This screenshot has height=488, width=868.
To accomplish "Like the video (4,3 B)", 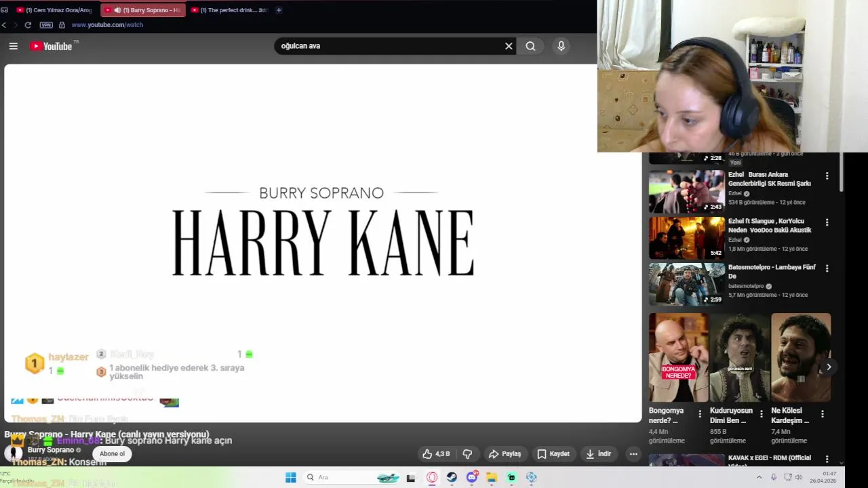I will pyautogui.click(x=436, y=454).
